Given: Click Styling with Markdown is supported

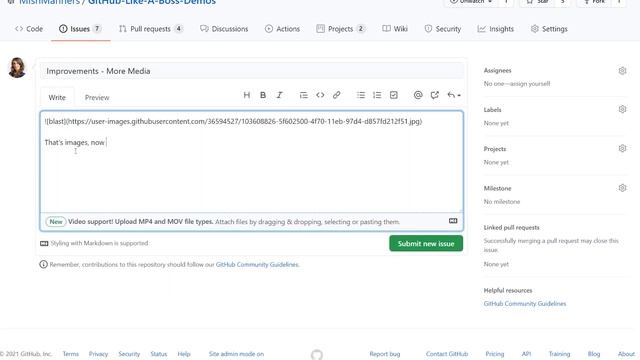Looking at the screenshot, I should point(94,243).
